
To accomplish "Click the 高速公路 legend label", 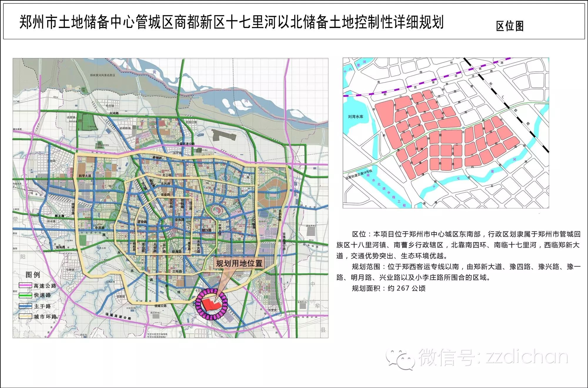I will click(45, 286).
